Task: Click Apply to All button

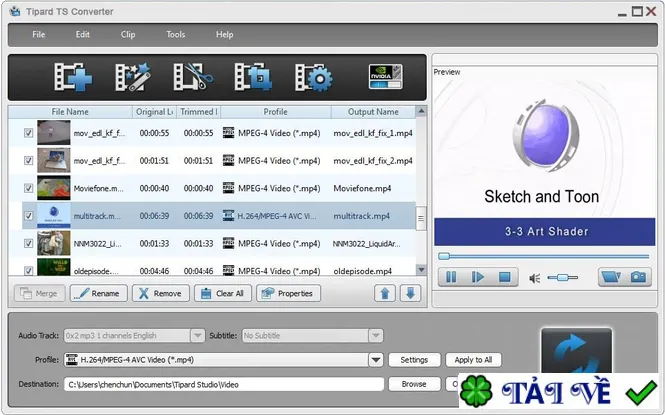Action: (x=473, y=360)
